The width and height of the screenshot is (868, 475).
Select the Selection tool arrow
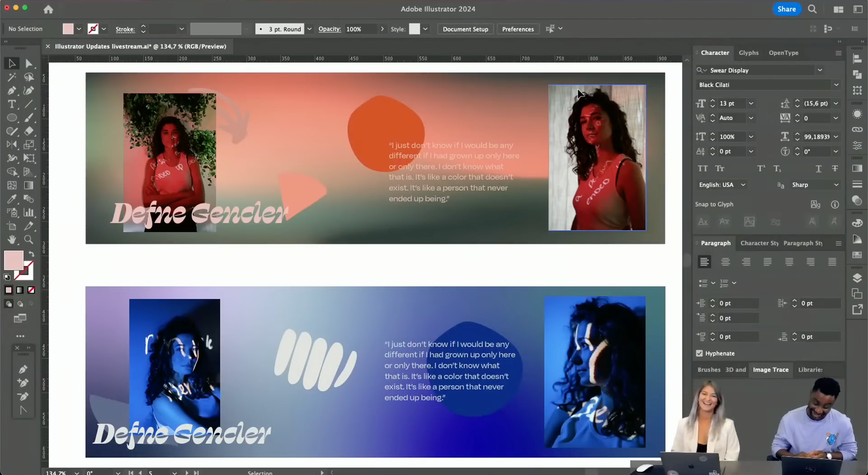[x=12, y=63]
